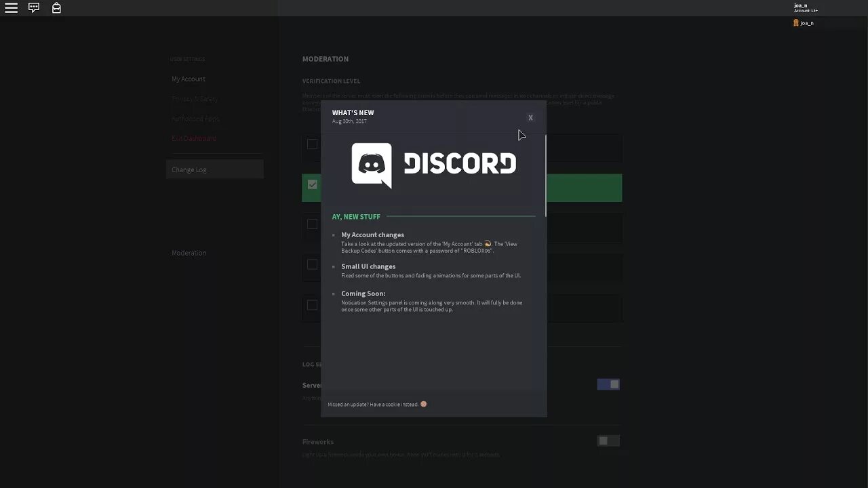Image resolution: width=868 pixels, height=488 pixels.
Task: Click the cookie emoji icon
Action: (x=424, y=404)
